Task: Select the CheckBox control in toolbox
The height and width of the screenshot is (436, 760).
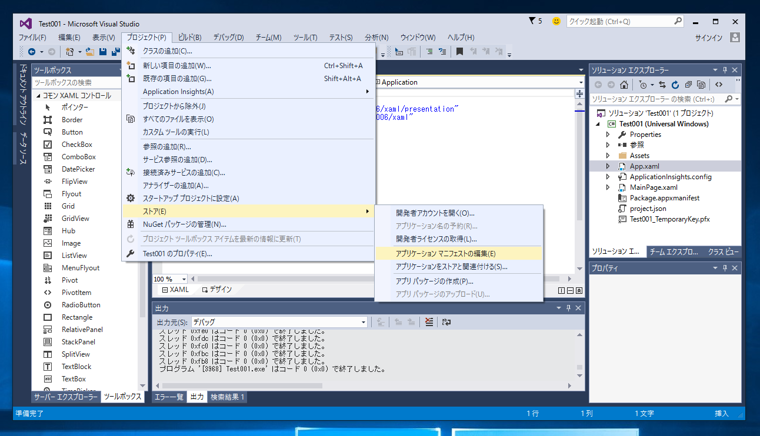Action: coord(77,144)
